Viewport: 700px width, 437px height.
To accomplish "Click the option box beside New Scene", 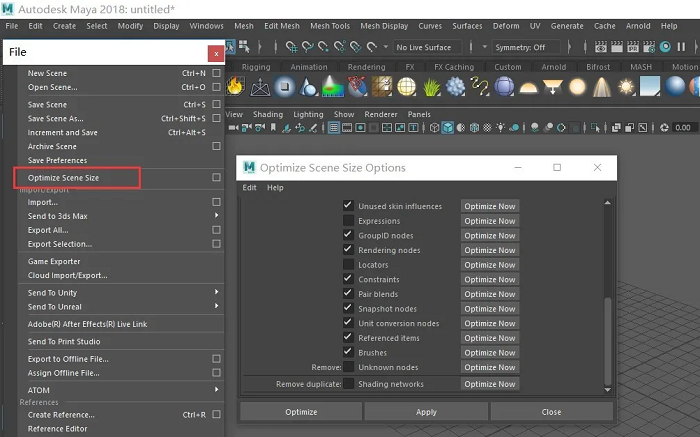I will click(x=216, y=73).
